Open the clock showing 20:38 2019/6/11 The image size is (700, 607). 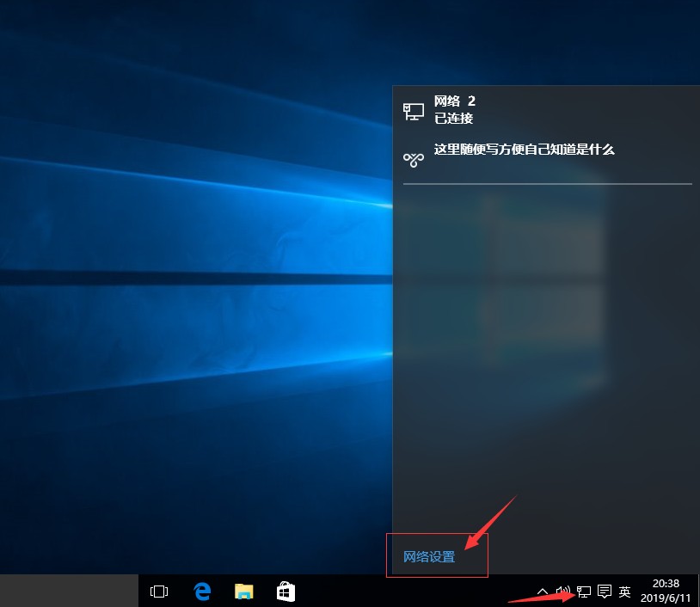666,591
